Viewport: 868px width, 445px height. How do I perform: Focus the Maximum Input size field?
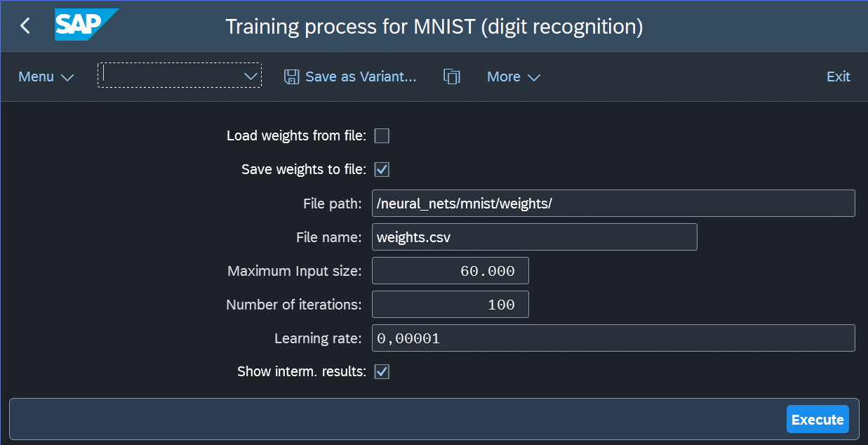pyautogui.click(x=450, y=271)
